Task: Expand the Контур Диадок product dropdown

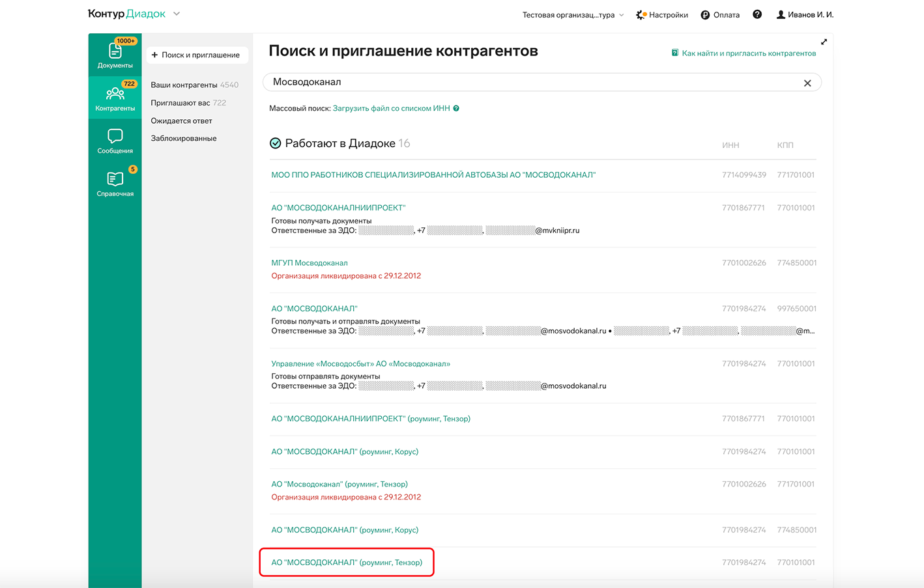Action: [177, 14]
